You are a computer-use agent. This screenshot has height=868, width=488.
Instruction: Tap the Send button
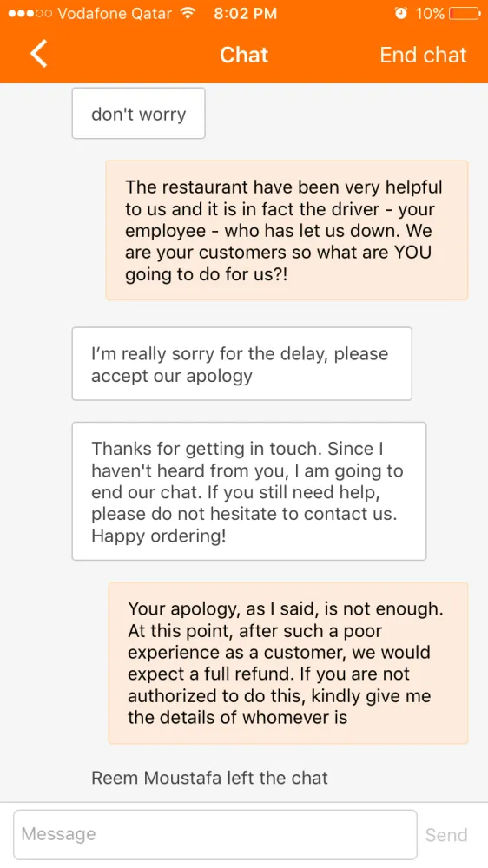pos(446,834)
